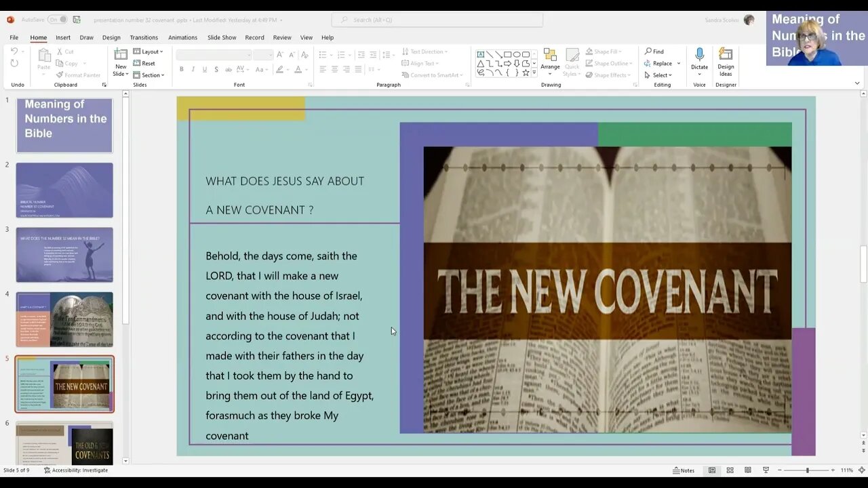Select slide 6 Old & New Covenants thumbnail
The height and width of the screenshot is (488, 868).
(x=64, y=443)
